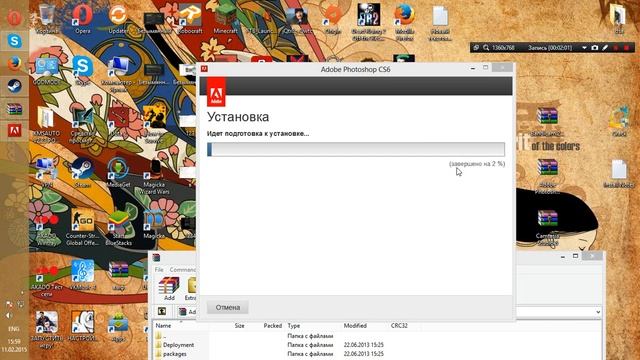The height and width of the screenshot is (360, 640).
Task: Sort by the Modified column in WinRAR
Action: 355,326
